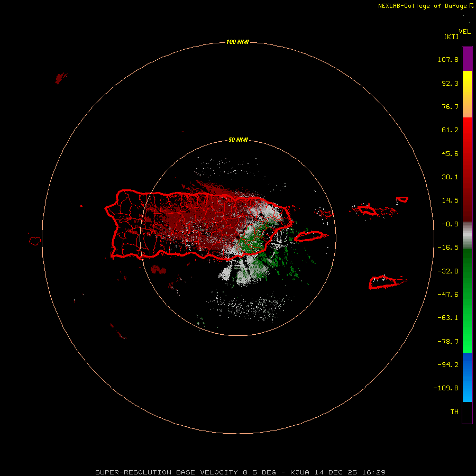476x476 pixels.
Task: Click the VEL legend title
Action: click(464, 31)
